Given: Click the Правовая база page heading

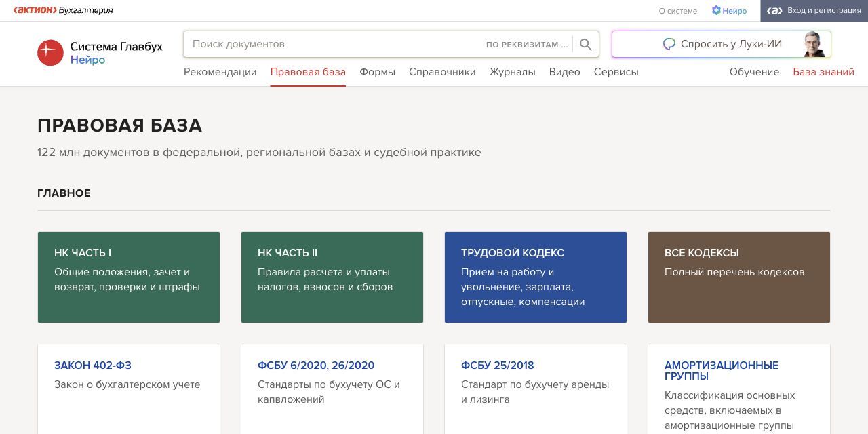Looking at the screenshot, I should 119,125.
